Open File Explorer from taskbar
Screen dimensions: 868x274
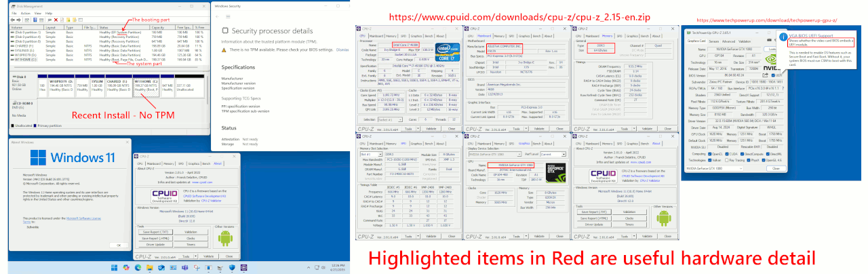[x=150, y=268]
